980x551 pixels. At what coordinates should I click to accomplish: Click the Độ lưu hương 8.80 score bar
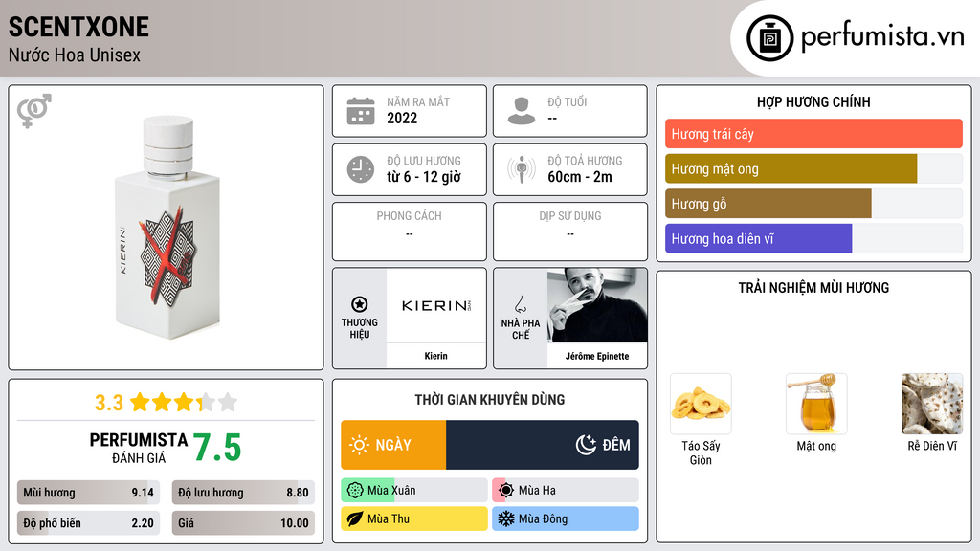click(x=243, y=493)
